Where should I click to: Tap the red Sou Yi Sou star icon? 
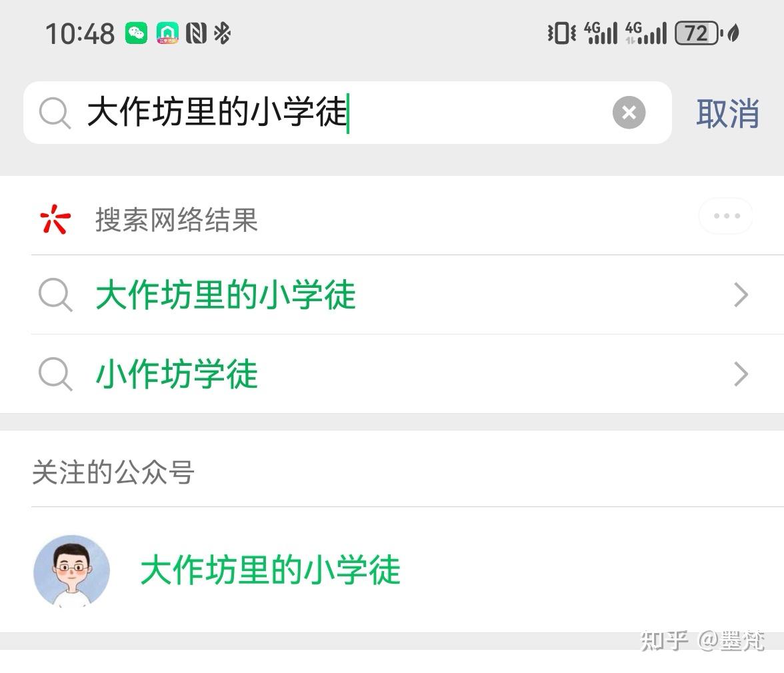[x=55, y=219]
